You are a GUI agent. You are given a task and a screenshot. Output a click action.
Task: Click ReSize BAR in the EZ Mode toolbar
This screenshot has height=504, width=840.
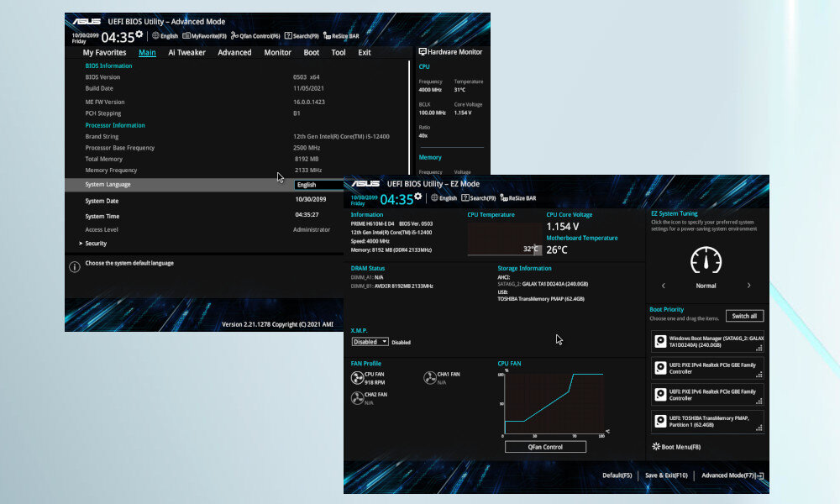point(518,197)
